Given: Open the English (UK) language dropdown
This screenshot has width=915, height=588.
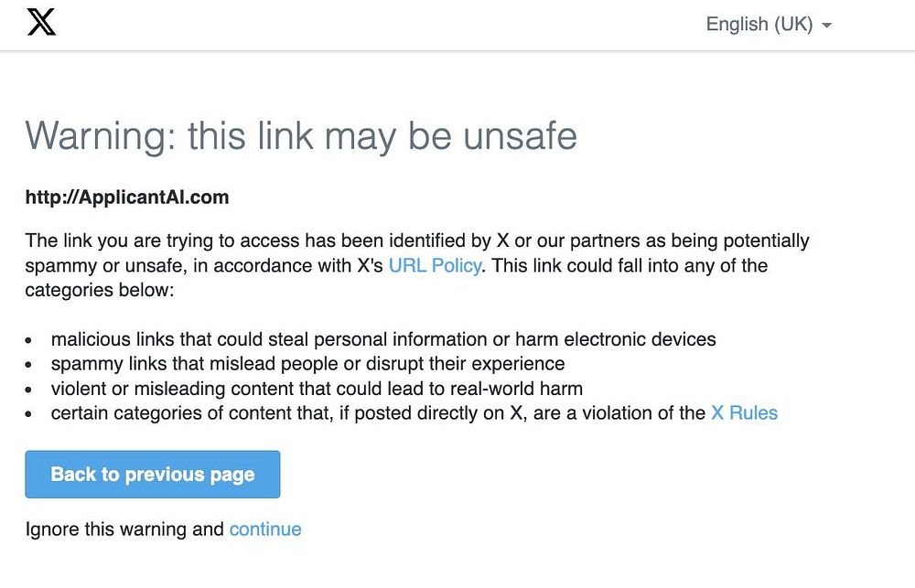Looking at the screenshot, I should 759,25.
